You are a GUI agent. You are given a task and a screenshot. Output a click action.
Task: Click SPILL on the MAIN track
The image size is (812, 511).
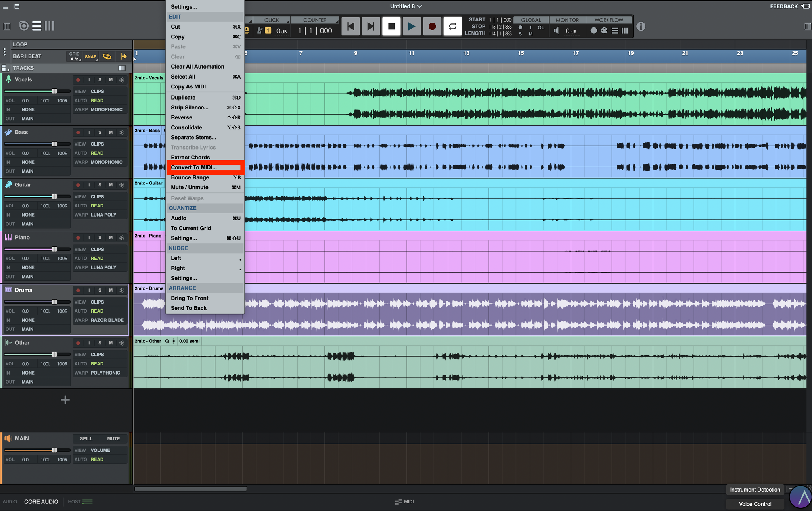[x=86, y=438]
